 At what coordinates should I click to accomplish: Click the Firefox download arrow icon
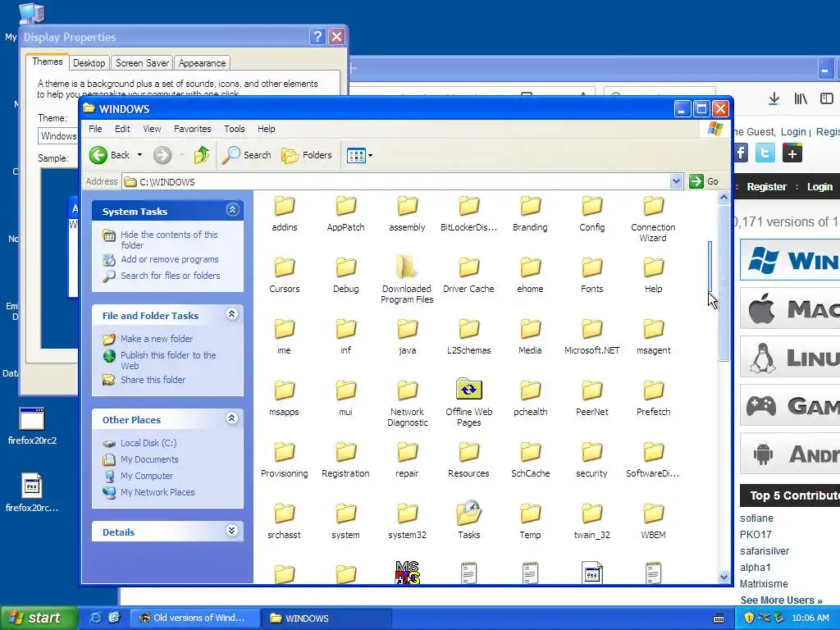(774, 98)
